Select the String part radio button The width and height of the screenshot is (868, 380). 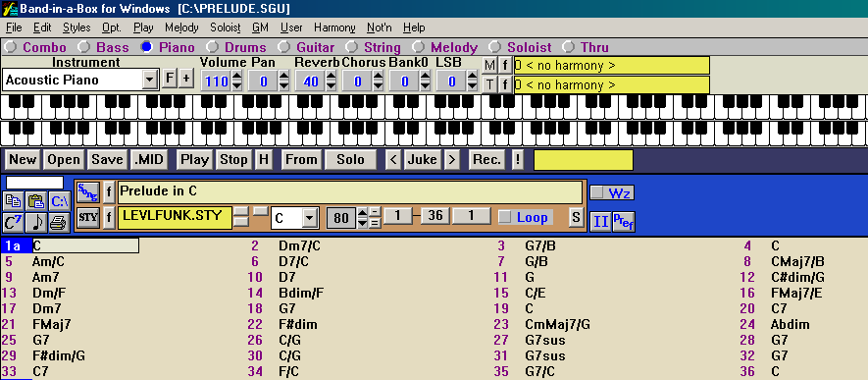pyautogui.click(x=352, y=47)
